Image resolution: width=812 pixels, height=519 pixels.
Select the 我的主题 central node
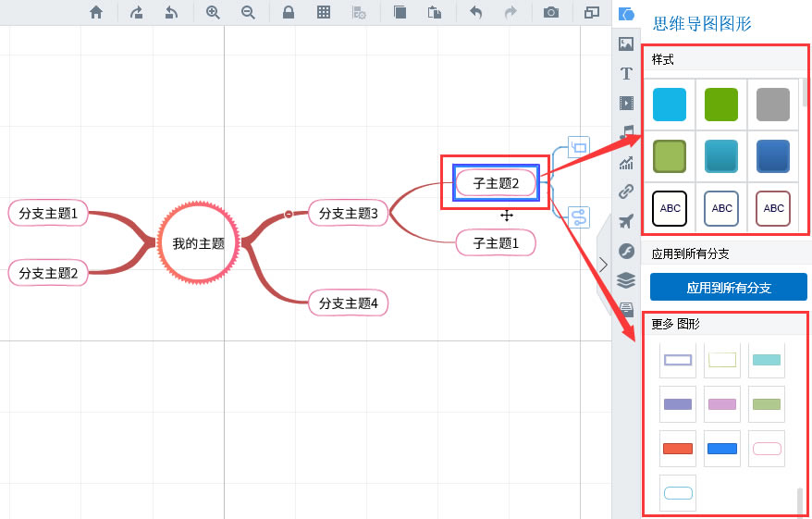[198, 243]
